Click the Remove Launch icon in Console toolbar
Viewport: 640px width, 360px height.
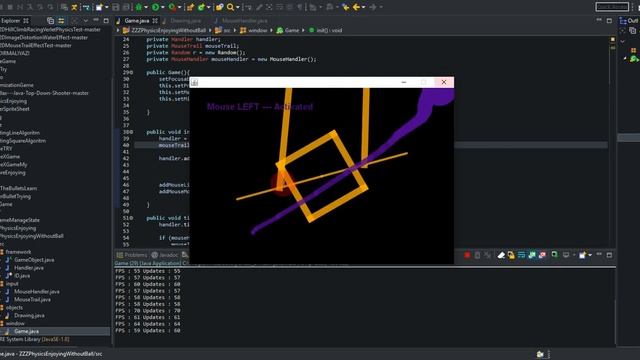pos(477,255)
